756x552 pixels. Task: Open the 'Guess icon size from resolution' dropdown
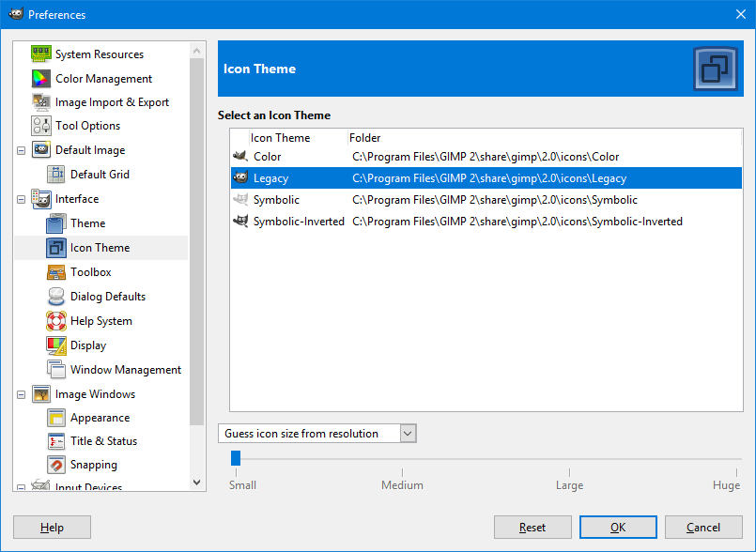pyautogui.click(x=407, y=433)
